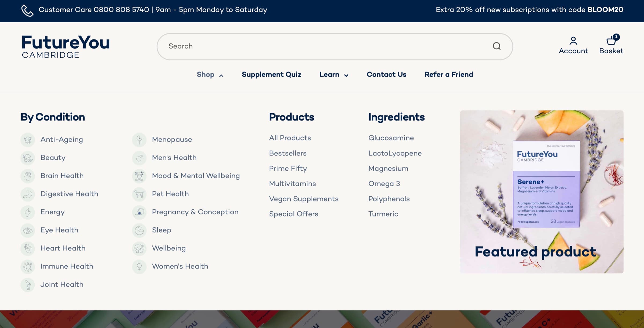Open the Immune Health text link
This screenshot has width=644, height=328.
67,266
